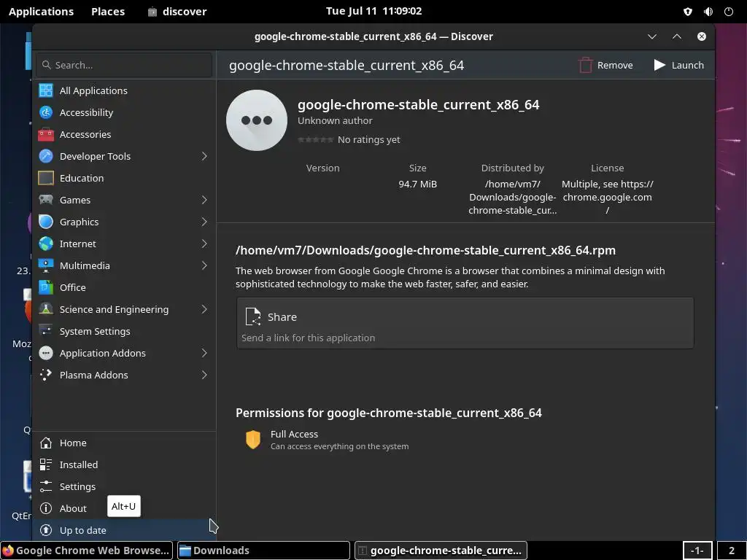Click the Installed list icon
Screen dimensions: 747x560
coord(46,464)
